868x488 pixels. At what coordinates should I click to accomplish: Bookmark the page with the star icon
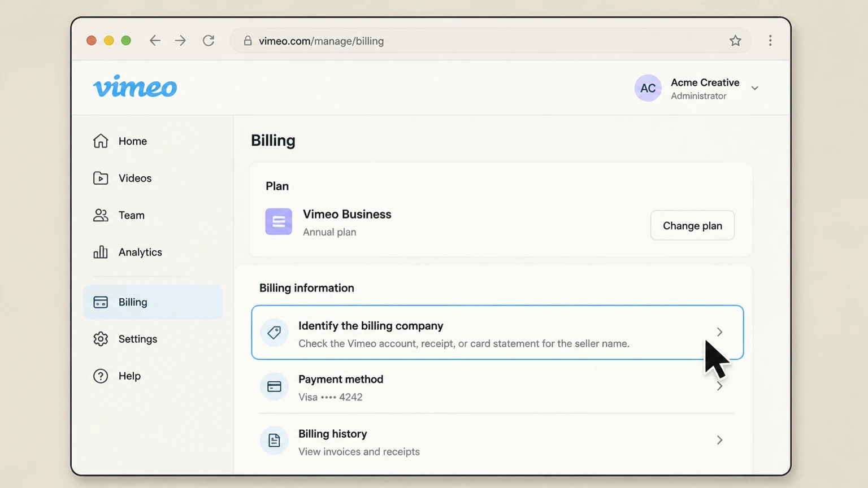pyautogui.click(x=735, y=41)
